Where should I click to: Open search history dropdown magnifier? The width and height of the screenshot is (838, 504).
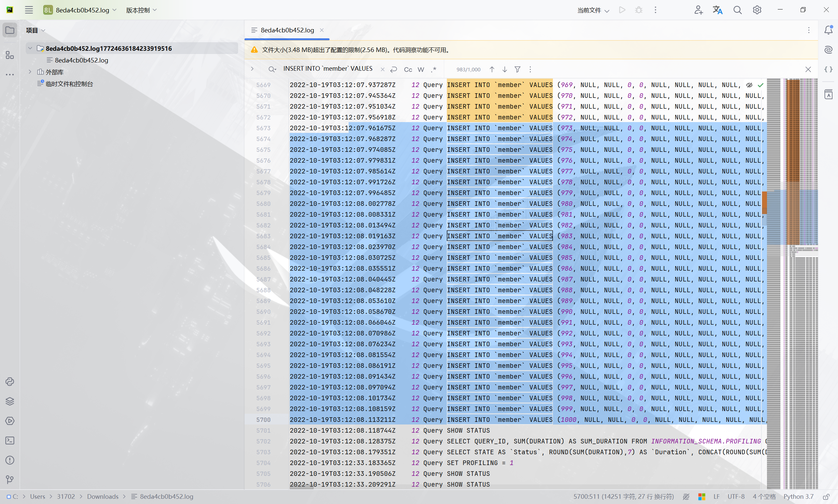tap(272, 69)
